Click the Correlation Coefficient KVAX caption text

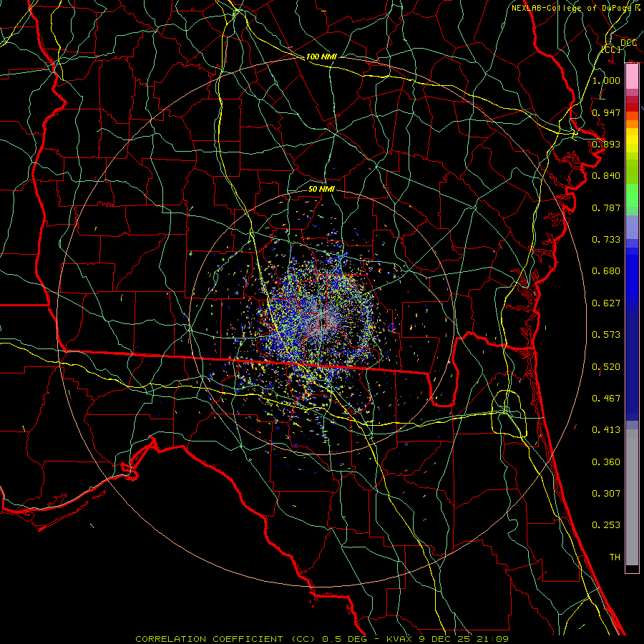(321, 639)
